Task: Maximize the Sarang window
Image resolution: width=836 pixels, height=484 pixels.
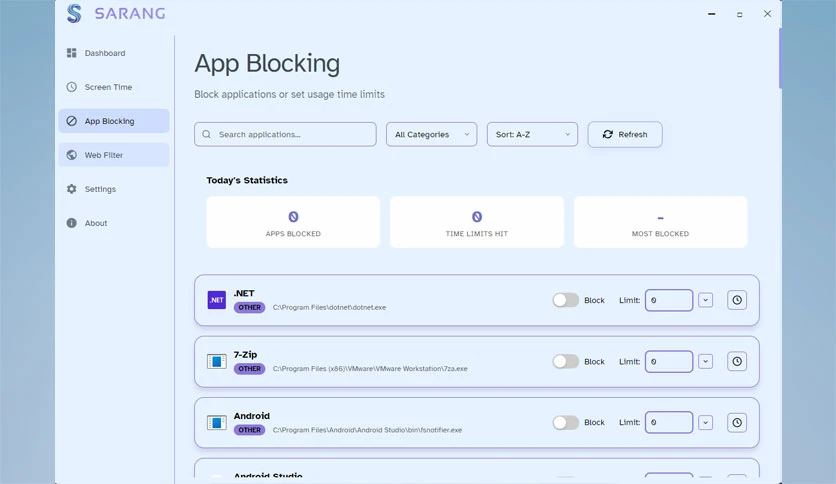Action: 739,14
